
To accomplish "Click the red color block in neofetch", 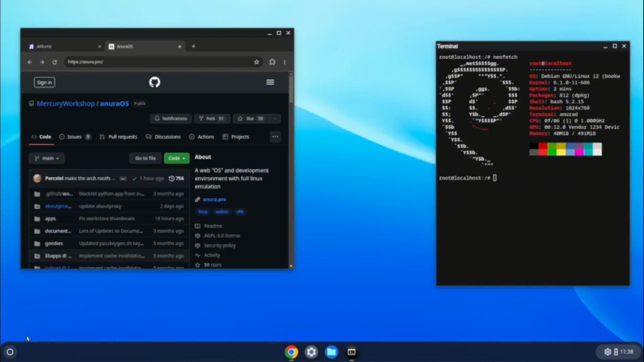I will (543, 146).
